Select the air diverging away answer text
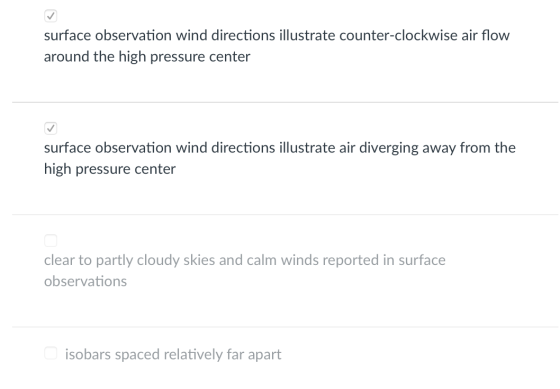 [280, 158]
